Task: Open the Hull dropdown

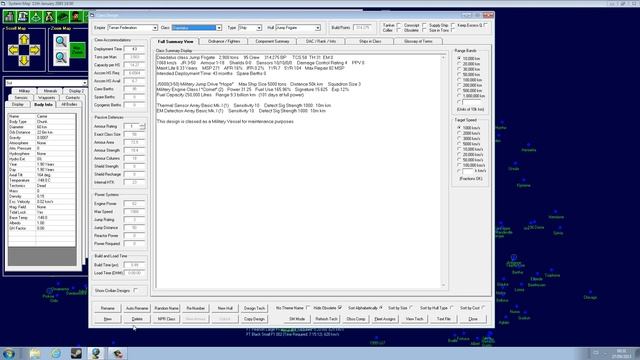Action: coord(318,28)
